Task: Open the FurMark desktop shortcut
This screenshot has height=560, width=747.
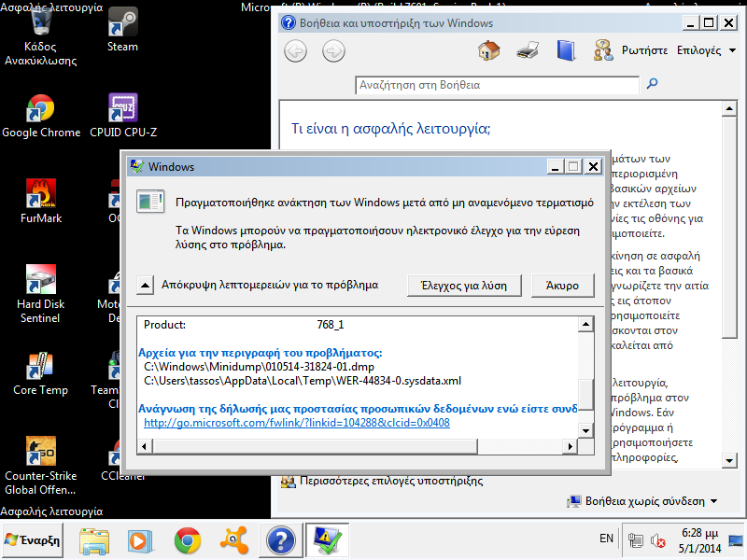Action: tap(41, 202)
